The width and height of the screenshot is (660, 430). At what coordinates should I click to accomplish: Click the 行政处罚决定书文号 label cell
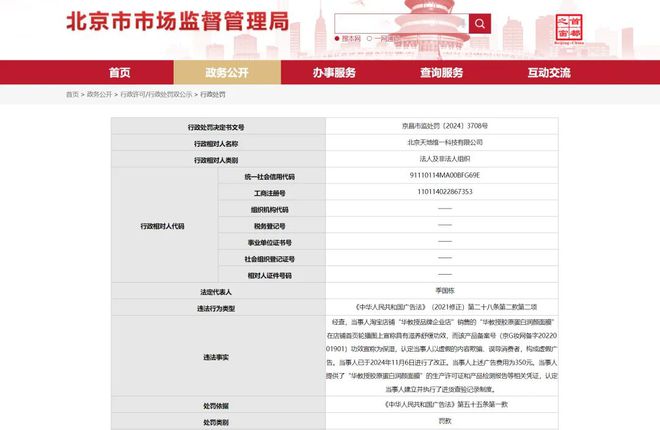(218, 127)
